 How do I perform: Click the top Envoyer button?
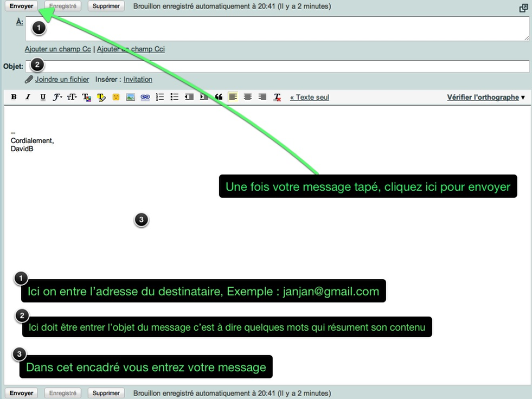[x=21, y=6]
